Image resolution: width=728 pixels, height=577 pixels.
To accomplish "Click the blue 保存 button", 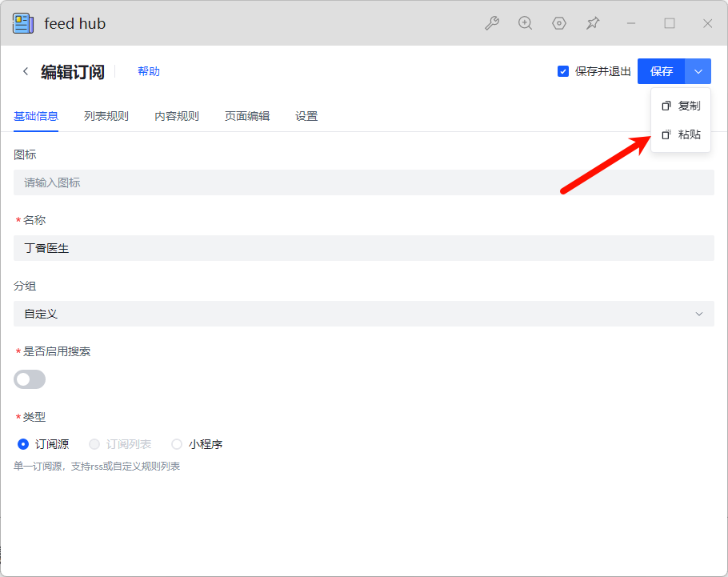I will pyautogui.click(x=661, y=71).
